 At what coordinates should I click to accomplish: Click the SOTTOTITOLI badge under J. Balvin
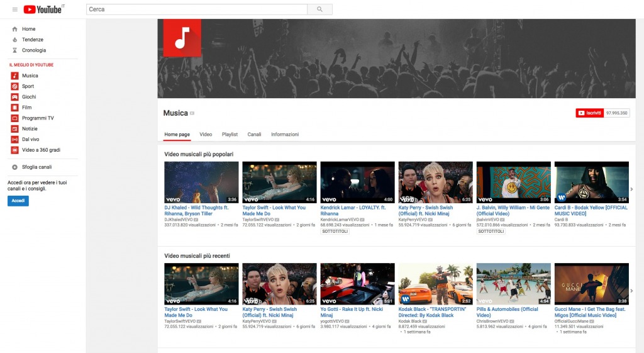coord(491,232)
